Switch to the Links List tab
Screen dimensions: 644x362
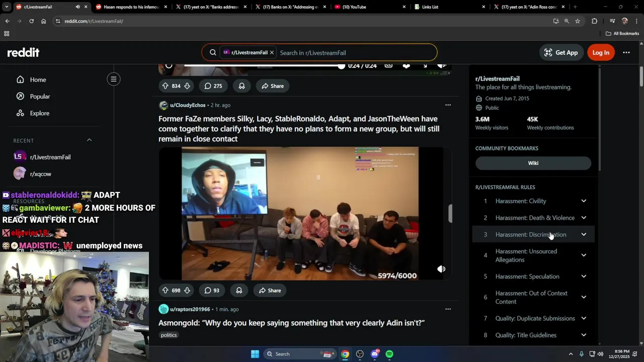click(x=450, y=7)
